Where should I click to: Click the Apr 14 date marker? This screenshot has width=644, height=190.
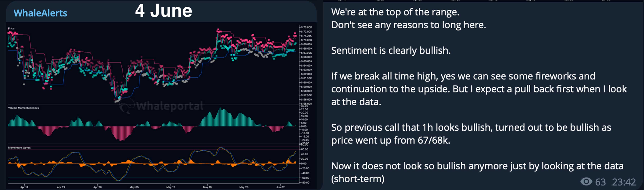click(x=24, y=187)
